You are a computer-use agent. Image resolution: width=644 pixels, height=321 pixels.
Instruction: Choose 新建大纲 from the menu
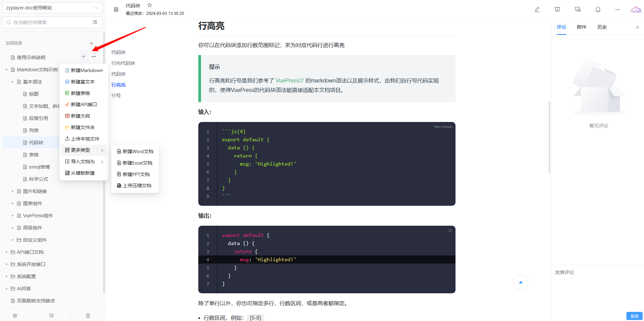(x=84, y=116)
